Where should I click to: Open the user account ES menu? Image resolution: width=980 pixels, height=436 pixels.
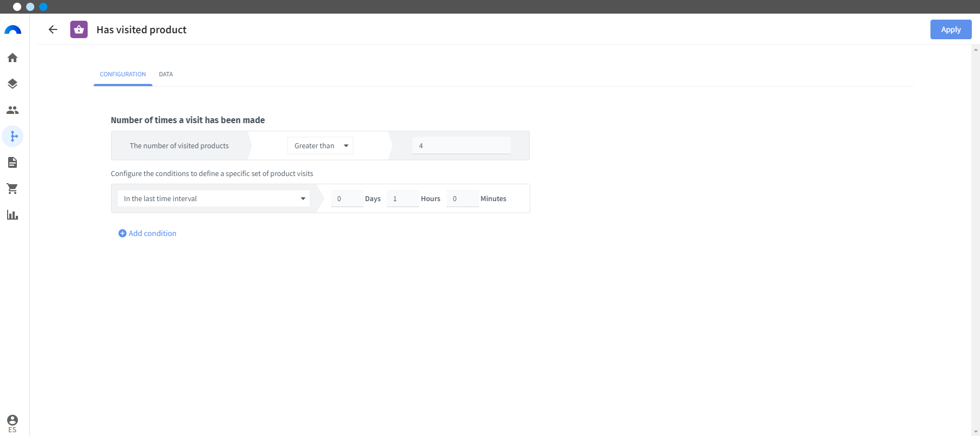coord(13,423)
